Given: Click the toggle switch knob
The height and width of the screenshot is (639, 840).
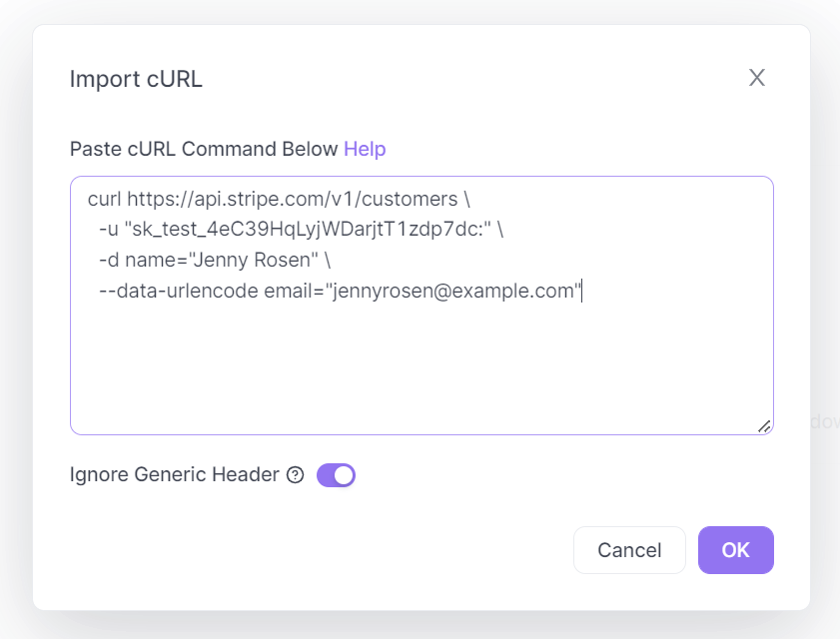Looking at the screenshot, I should pyautogui.click(x=344, y=475).
